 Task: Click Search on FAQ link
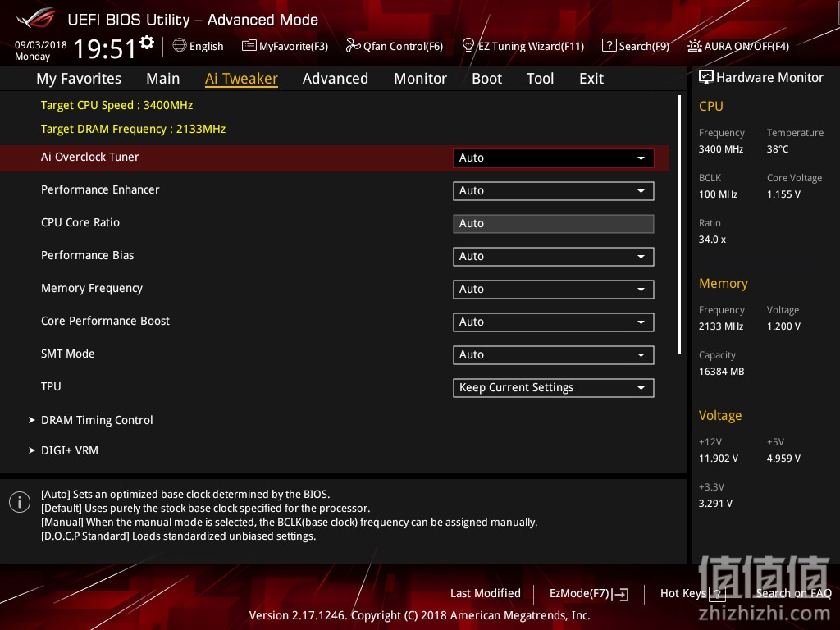[x=793, y=593]
